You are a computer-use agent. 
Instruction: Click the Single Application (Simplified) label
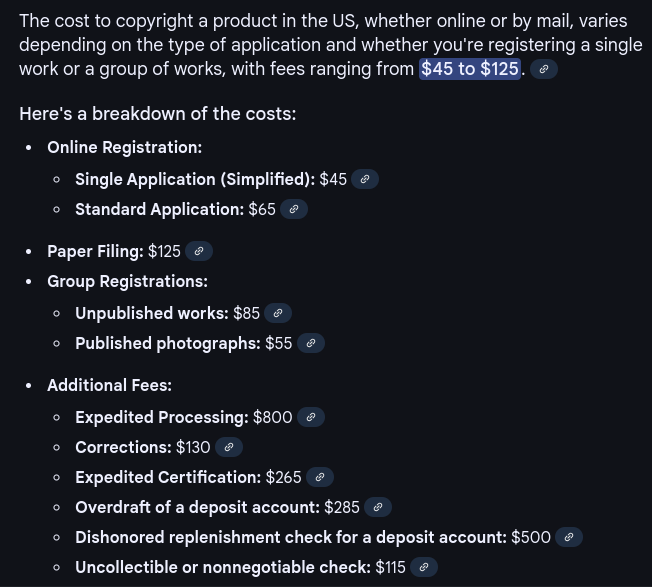tap(195, 179)
